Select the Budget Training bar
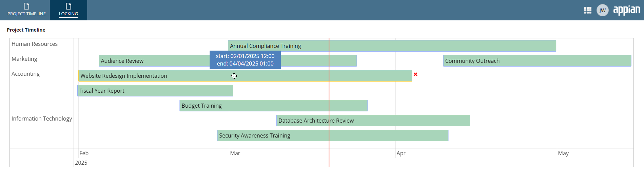The image size is (644, 181). (x=274, y=106)
